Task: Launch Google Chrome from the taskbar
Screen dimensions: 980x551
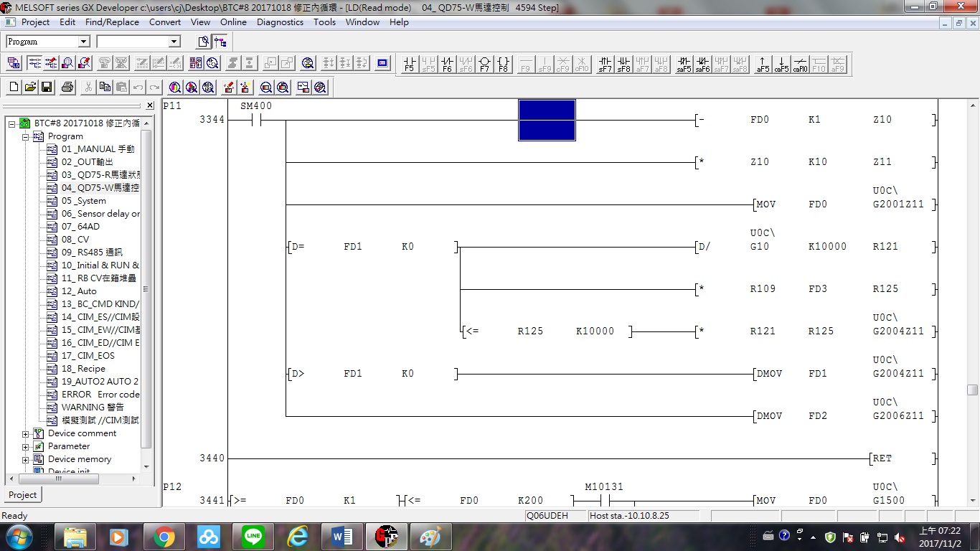Action: pyautogui.click(x=164, y=537)
